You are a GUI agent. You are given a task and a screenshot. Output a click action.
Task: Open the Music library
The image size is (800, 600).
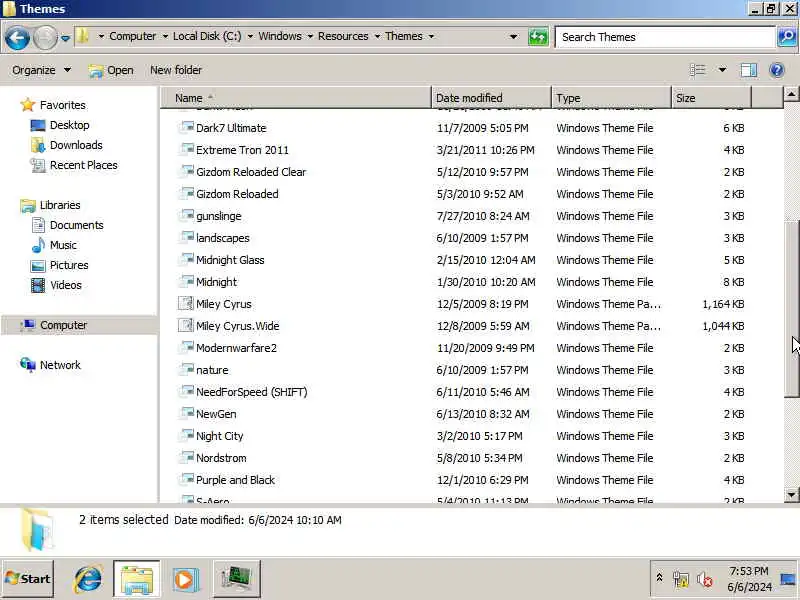63,245
